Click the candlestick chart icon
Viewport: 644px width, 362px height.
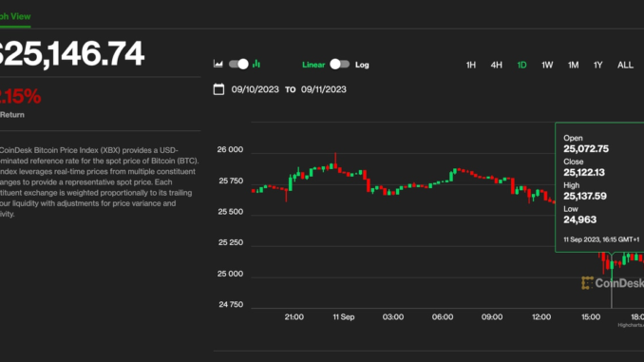click(256, 64)
